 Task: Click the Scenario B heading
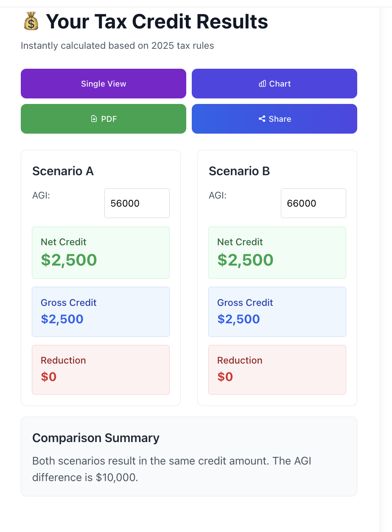click(x=239, y=171)
